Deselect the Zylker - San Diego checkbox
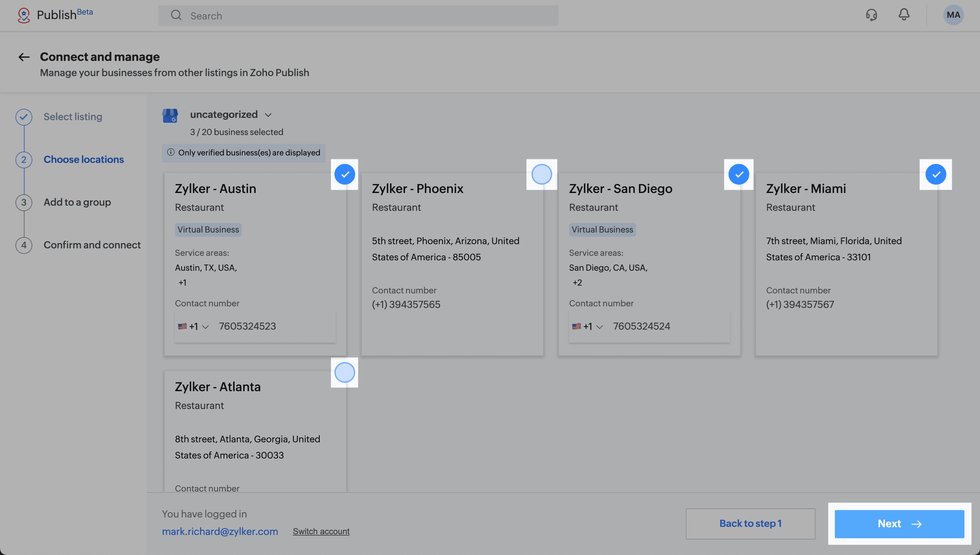 click(739, 174)
